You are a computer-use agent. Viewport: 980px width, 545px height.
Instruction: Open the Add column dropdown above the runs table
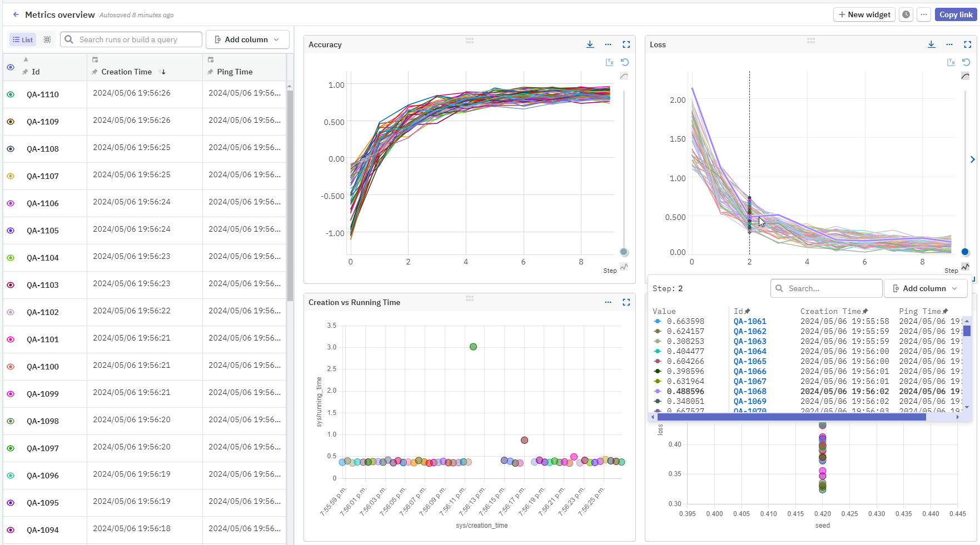(x=247, y=39)
